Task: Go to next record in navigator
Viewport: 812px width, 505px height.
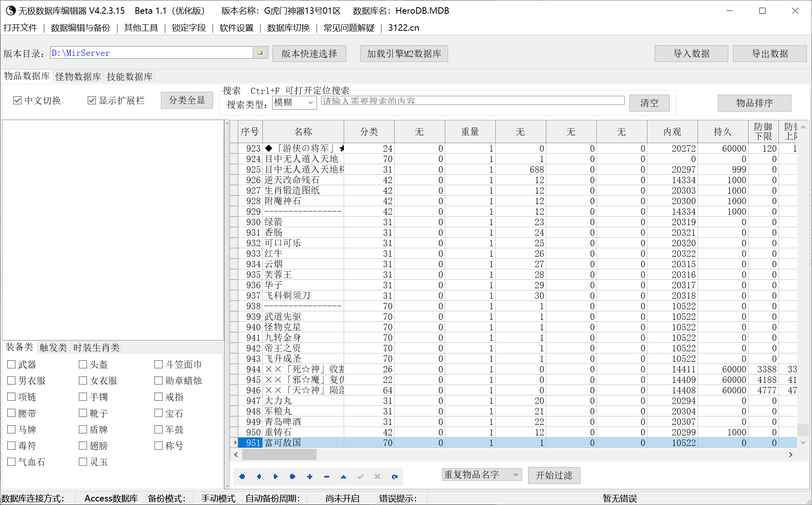Action: tap(276, 477)
